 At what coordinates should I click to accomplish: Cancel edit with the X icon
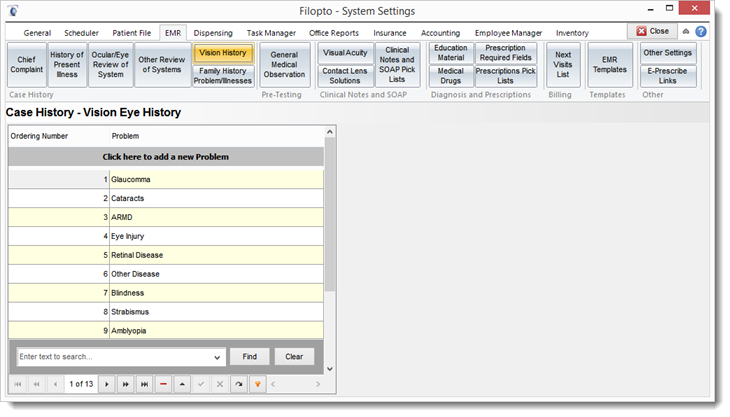(x=220, y=384)
